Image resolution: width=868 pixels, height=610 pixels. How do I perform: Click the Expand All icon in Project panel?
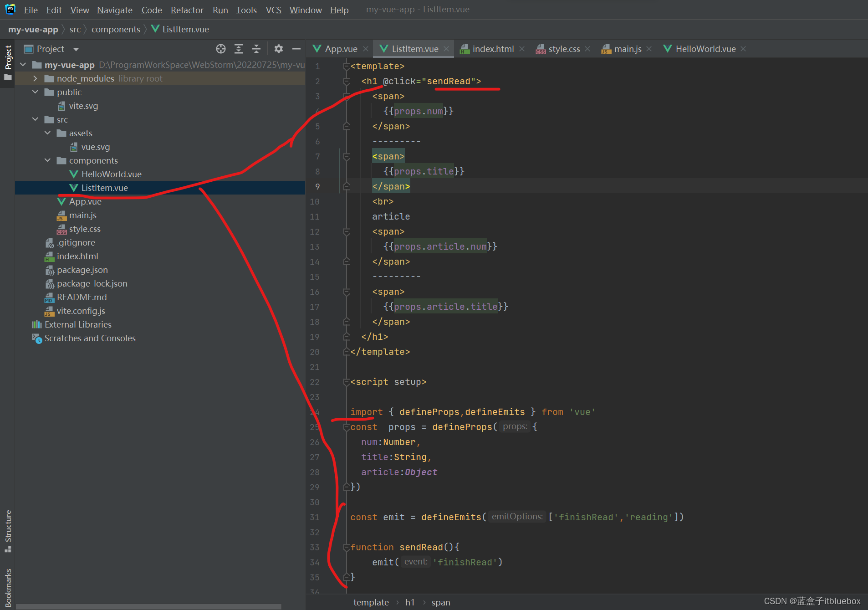click(239, 49)
